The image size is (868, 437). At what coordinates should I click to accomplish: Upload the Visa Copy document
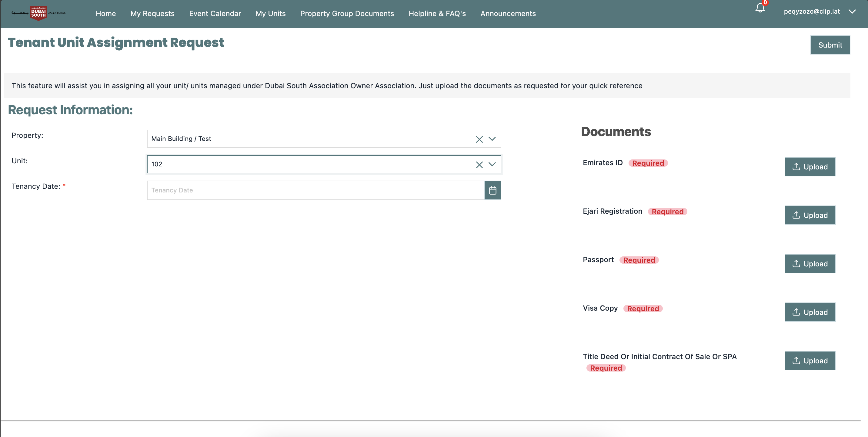(x=810, y=312)
